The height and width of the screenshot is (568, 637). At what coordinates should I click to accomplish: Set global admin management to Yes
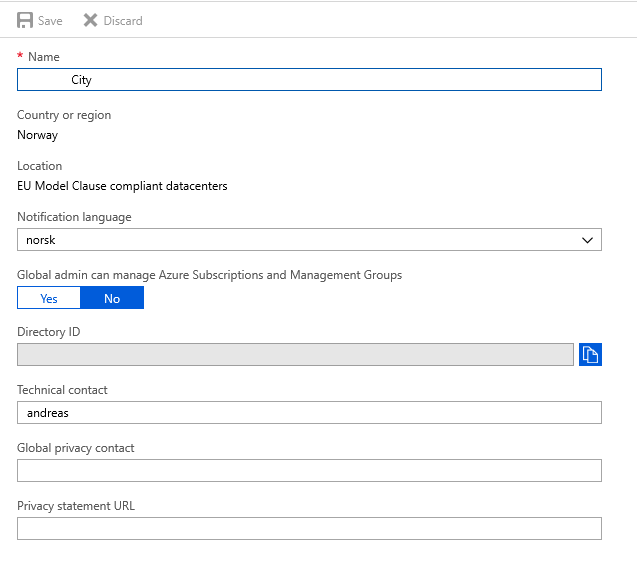coord(49,298)
